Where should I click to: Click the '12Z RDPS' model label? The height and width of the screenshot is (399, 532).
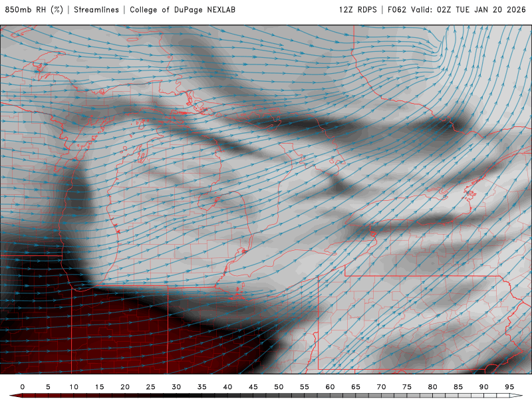click(358, 9)
